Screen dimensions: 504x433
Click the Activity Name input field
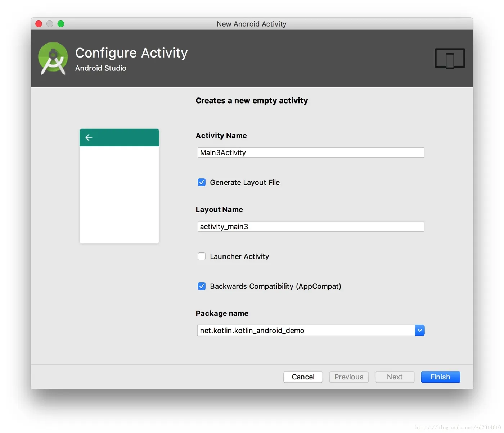pyautogui.click(x=311, y=152)
